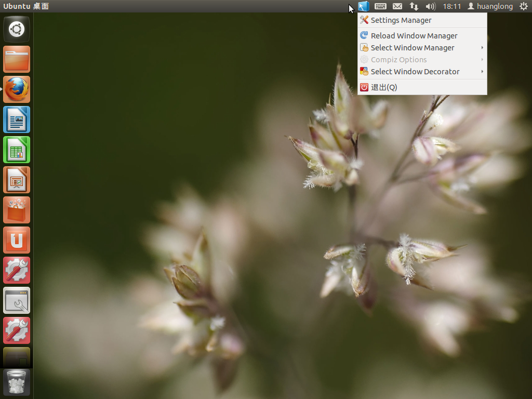Click the greyed Compiz Options entry
The width and height of the screenshot is (532, 399).
click(422, 60)
